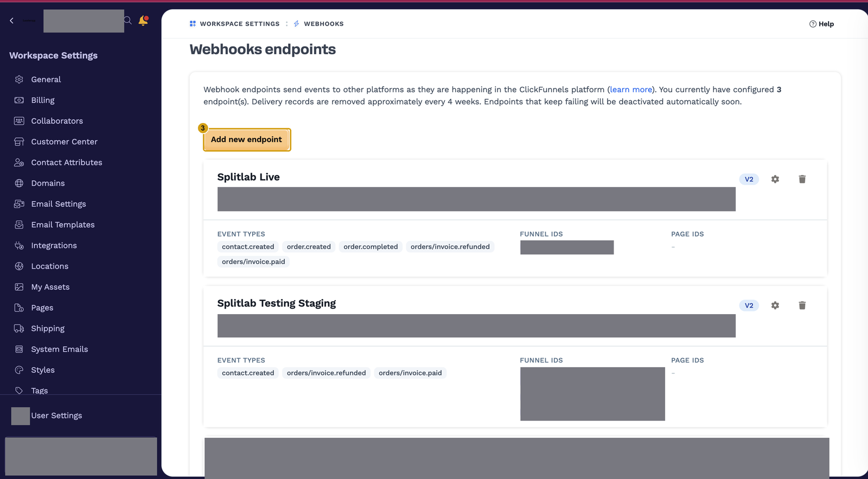
Task: Click orders/invoice.paid tag in Testing Staging
Action: 410,373
